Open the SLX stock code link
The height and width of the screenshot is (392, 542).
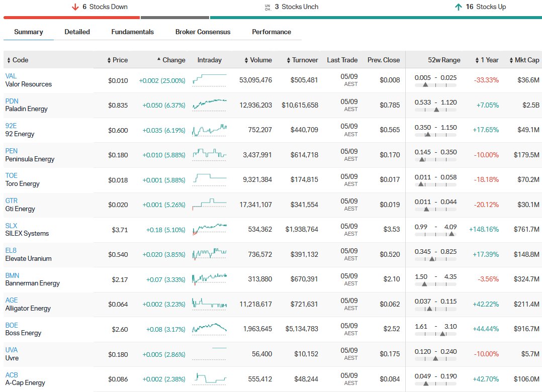pyautogui.click(x=11, y=226)
